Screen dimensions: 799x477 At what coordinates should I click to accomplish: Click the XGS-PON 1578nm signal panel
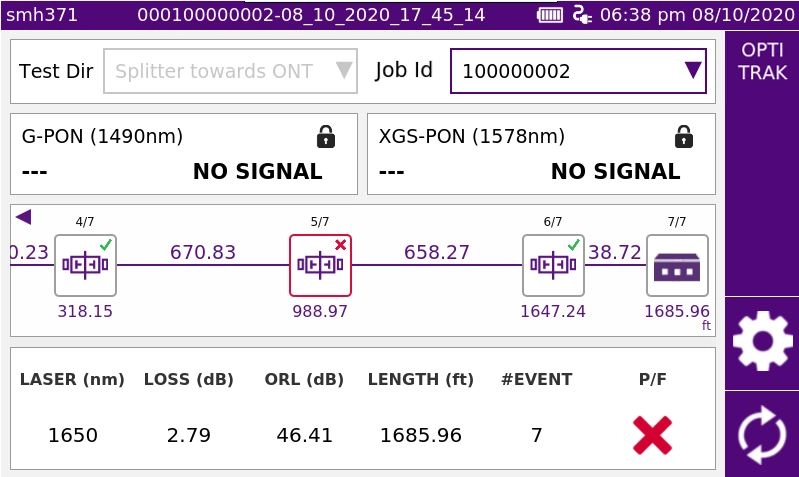pos(541,154)
